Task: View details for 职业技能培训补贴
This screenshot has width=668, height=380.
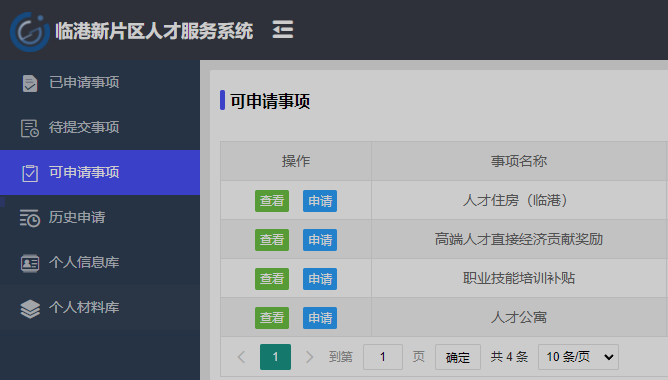Action: pos(272,279)
